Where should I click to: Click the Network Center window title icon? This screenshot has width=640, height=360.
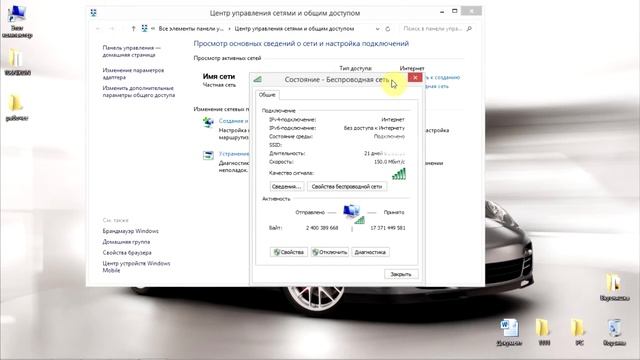tap(93, 13)
